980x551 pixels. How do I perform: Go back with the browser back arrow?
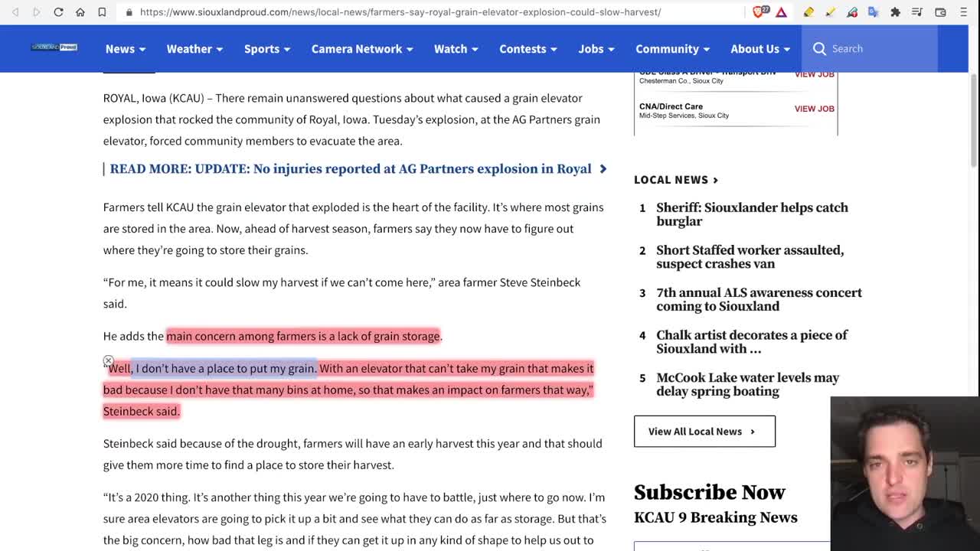15,12
